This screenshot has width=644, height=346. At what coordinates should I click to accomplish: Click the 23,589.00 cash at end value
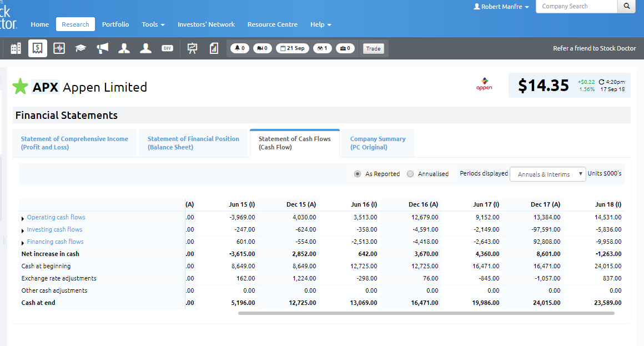[608, 303]
